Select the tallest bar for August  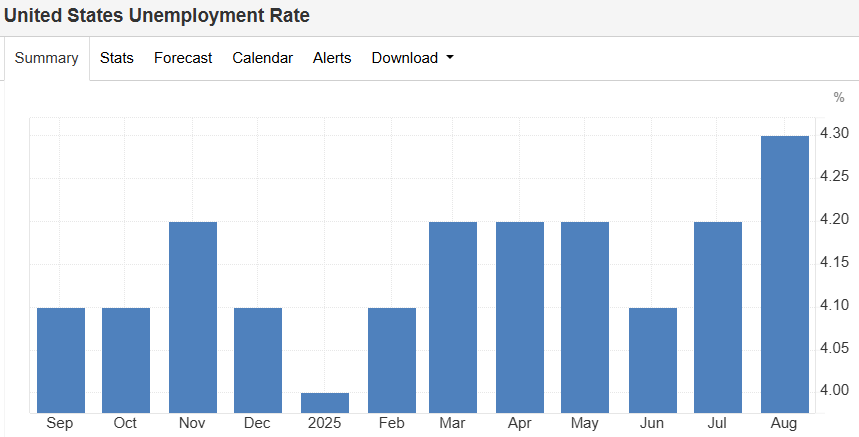coord(785,274)
